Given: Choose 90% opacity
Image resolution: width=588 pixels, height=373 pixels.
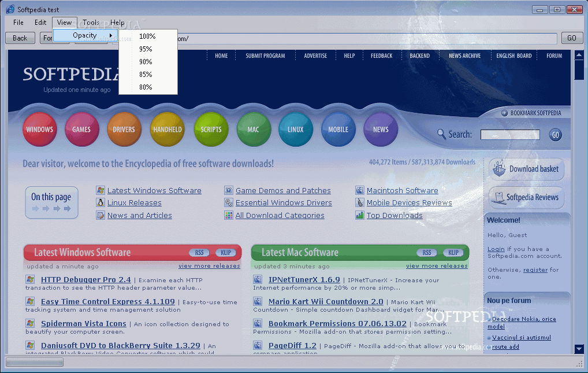Looking at the screenshot, I should (146, 62).
